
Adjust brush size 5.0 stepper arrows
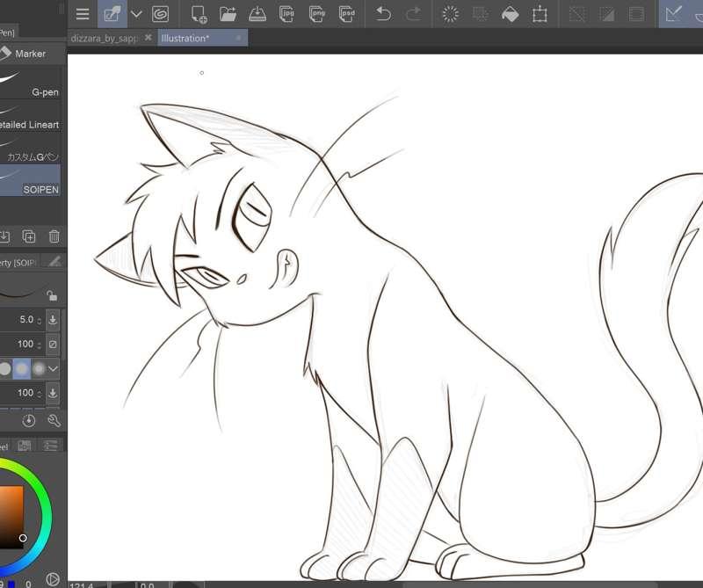(40, 320)
